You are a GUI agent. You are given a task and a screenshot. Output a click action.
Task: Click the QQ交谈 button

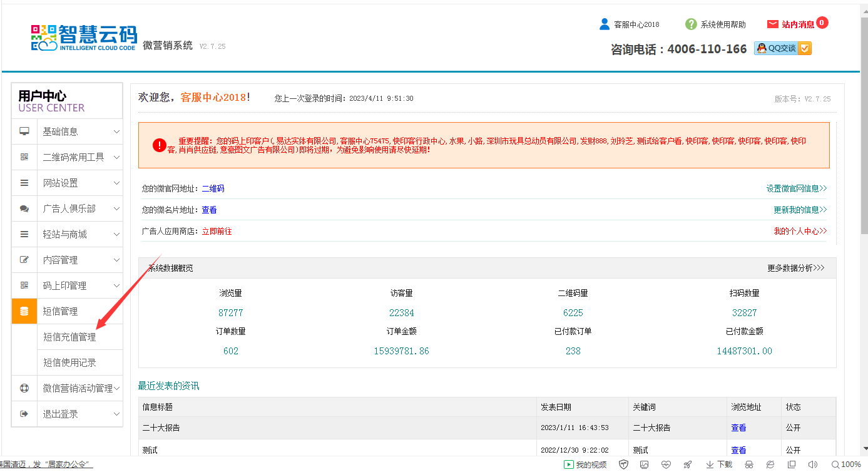pos(782,48)
